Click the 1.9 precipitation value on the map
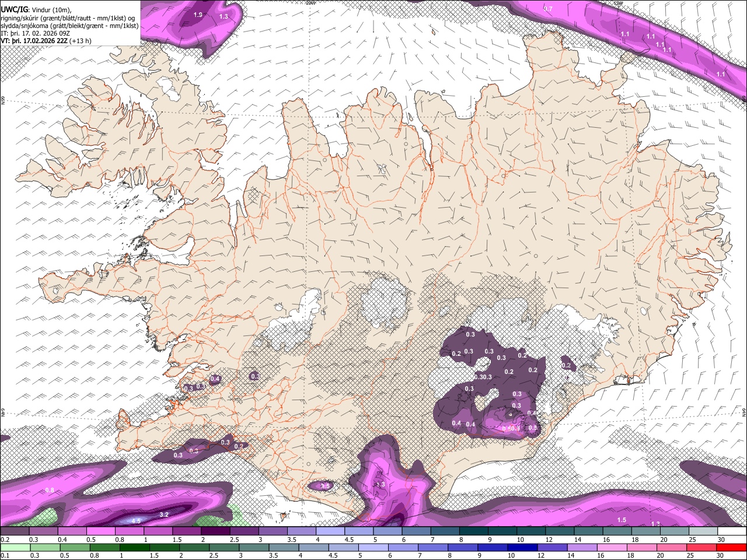Viewport: 747px width, 560px height. point(198,15)
